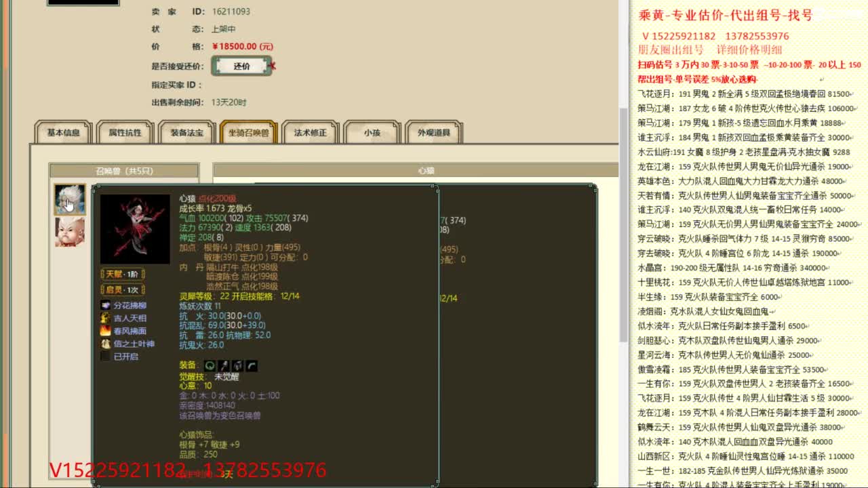Click the 心猿 panel title bar
Image resolution: width=868 pixels, height=488 pixels.
point(416,171)
